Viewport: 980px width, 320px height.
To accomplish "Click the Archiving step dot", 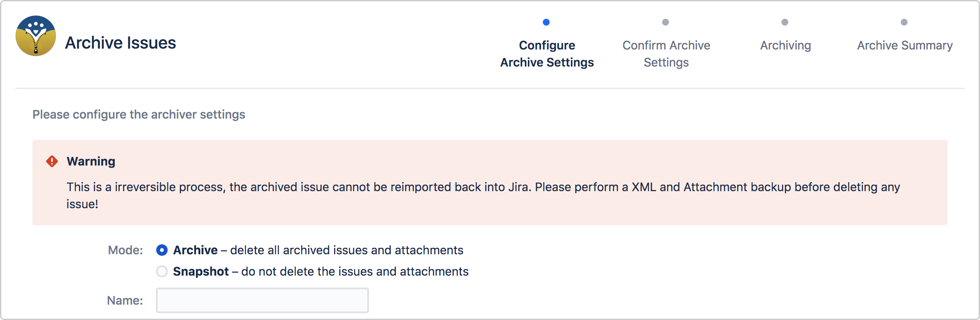I will (x=785, y=22).
